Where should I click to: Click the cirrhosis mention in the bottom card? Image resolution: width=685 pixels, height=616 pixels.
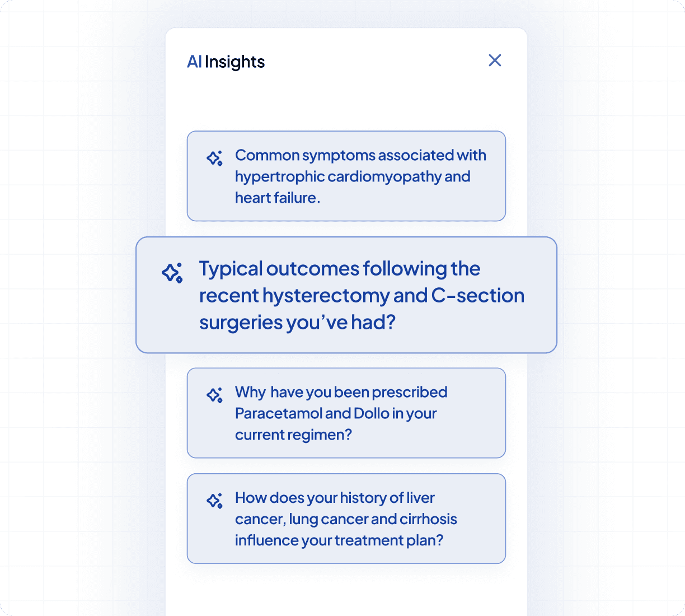click(x=428, y=519)
